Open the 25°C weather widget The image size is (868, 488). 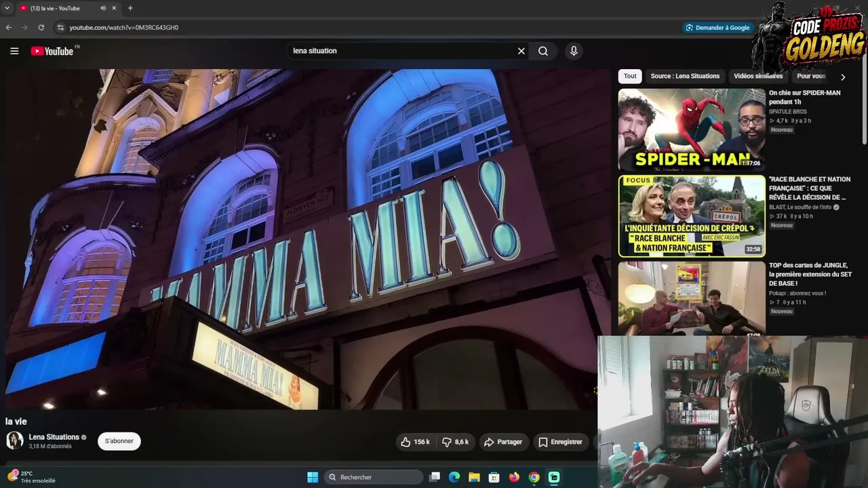tap(31, 477)
